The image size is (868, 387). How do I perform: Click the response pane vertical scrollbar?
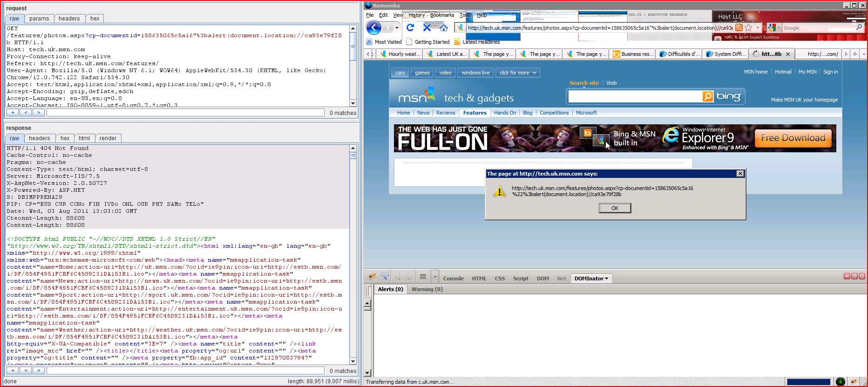point(353,254)
